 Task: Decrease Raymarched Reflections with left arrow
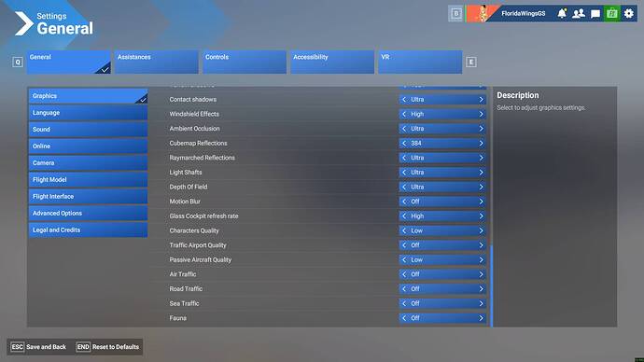coord(404,158)
